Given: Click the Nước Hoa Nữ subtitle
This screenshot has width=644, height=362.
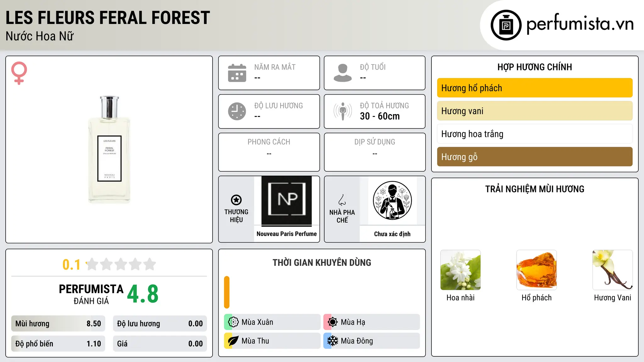Looking at the screenshot, I should click(x=40, y=36).
